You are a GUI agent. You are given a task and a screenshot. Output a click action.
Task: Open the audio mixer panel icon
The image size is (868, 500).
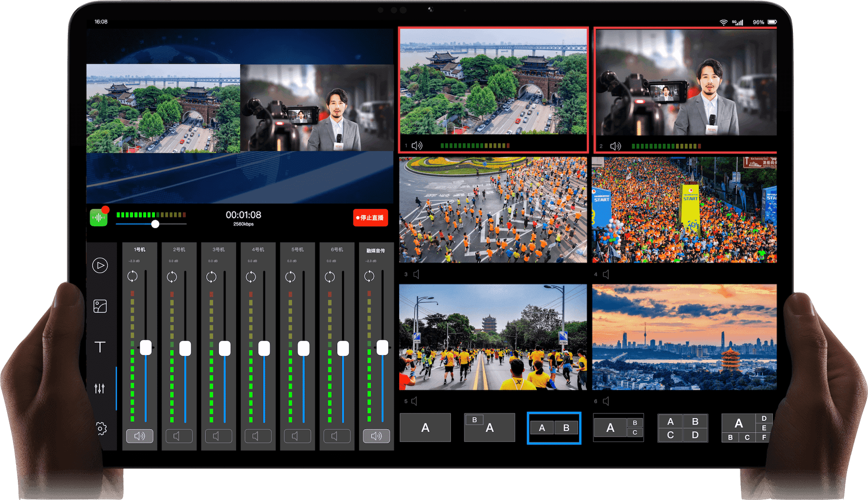(100, 388)
